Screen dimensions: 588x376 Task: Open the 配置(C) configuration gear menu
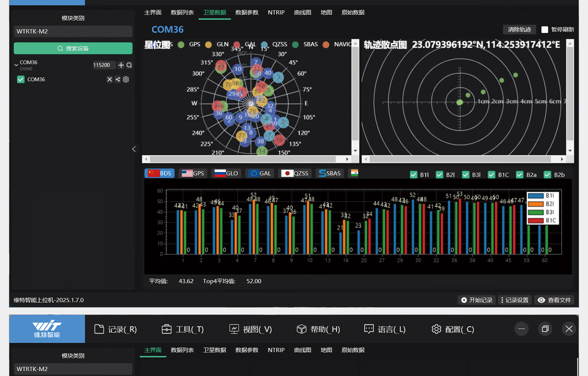click(453, 329)
